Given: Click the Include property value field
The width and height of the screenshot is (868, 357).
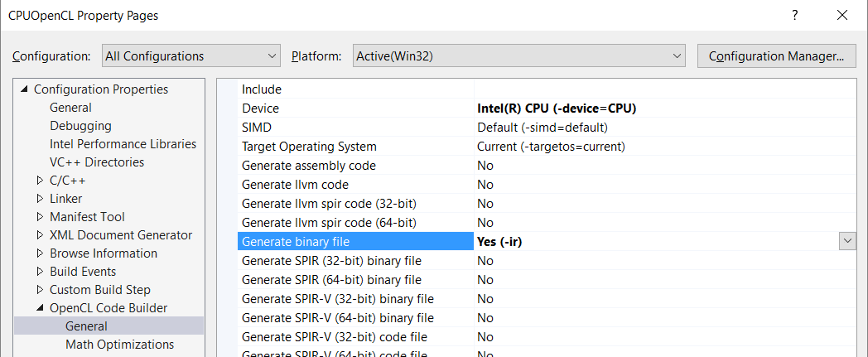Looking at the screenshot, I should [663, 89].
